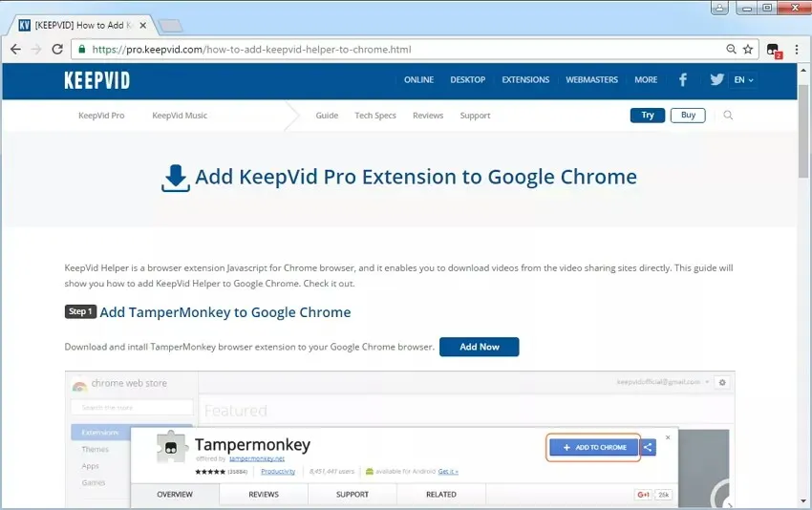Click the download arrow icon beside the heading
Screen dimensions: 812x510
pos(176,178)
